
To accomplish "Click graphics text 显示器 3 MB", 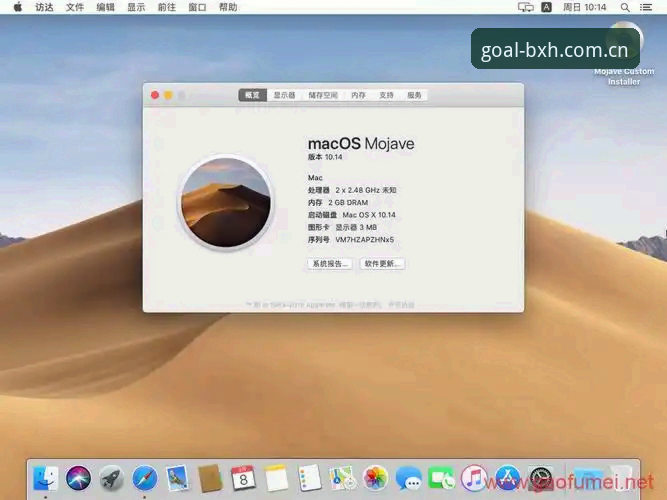I will coord(356,228).
